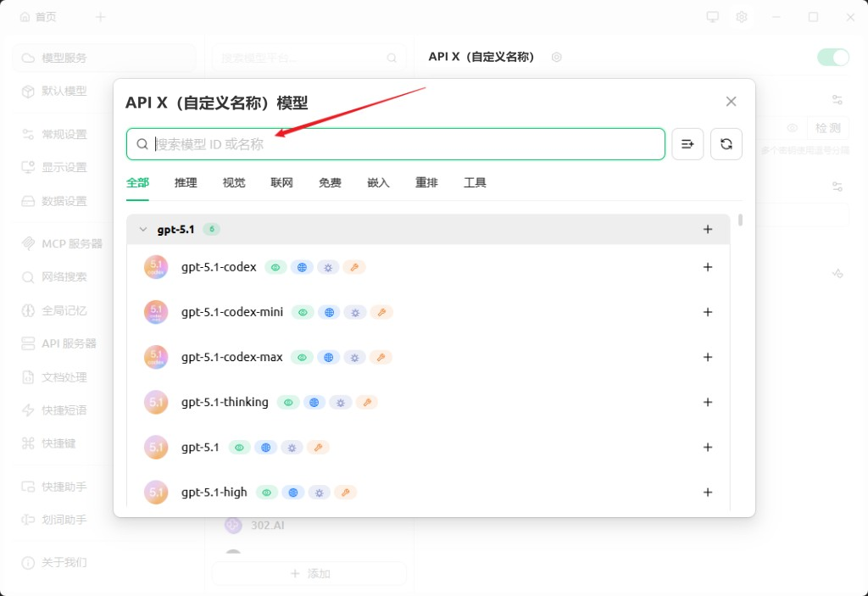Toggle API key visibility eye icon
This screenshot has width=868, height=596.
[x=793, y=129]
